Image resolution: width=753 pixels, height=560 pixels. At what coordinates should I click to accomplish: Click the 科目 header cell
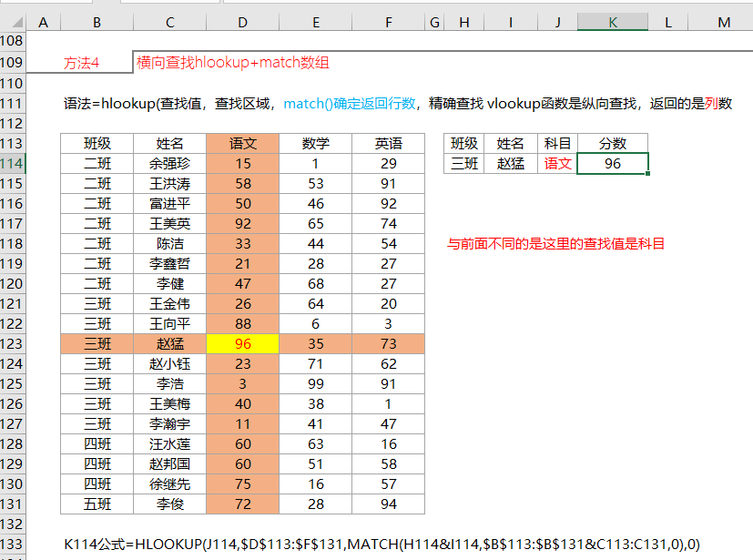557,144
